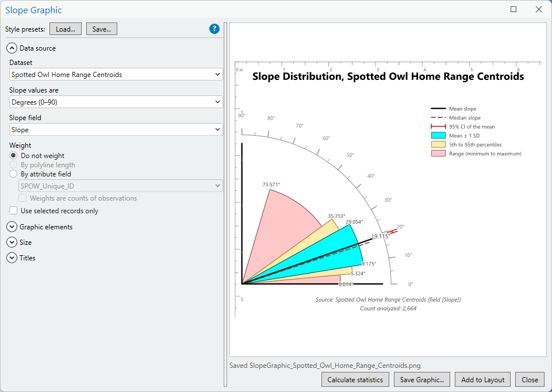Image resolution: width=552 pixels, height=392 pixels.
Task: Close the window with the X icon
Action: click(x=539, y=10)
